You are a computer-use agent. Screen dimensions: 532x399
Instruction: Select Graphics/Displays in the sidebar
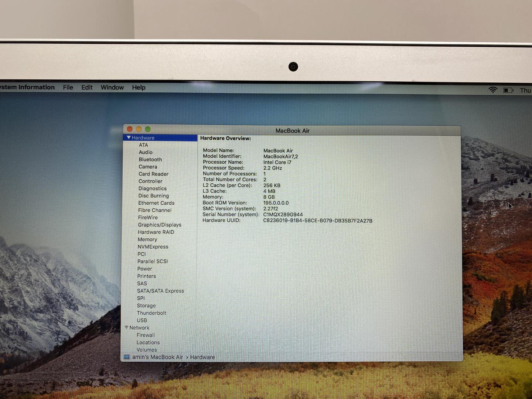[160, 225]
